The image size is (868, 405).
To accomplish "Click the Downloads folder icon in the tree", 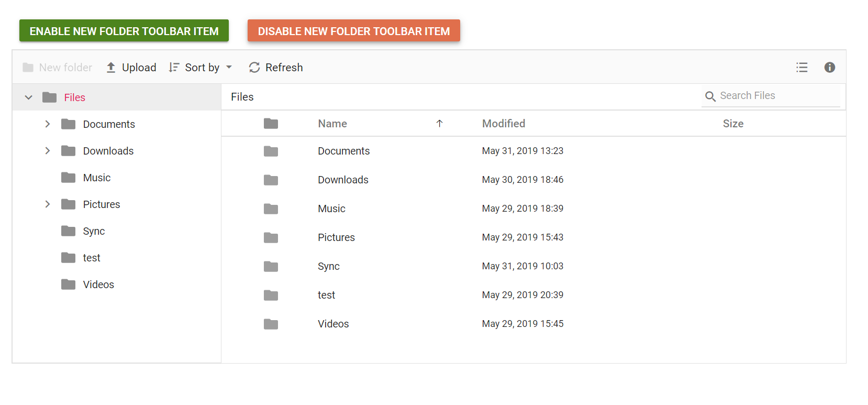I will [69, 150].
